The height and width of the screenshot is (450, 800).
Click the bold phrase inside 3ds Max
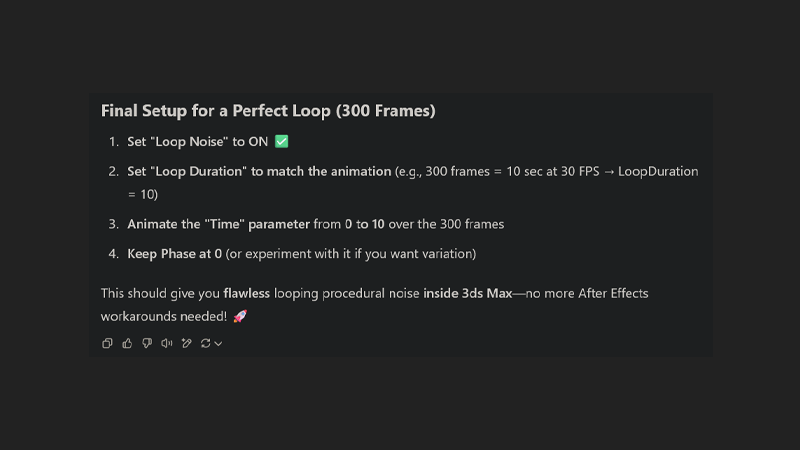pyautogui.click(x=467, y=293)
